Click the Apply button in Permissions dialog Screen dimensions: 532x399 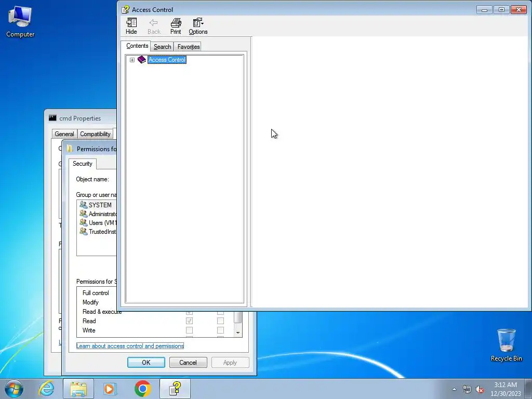(230, 362)
